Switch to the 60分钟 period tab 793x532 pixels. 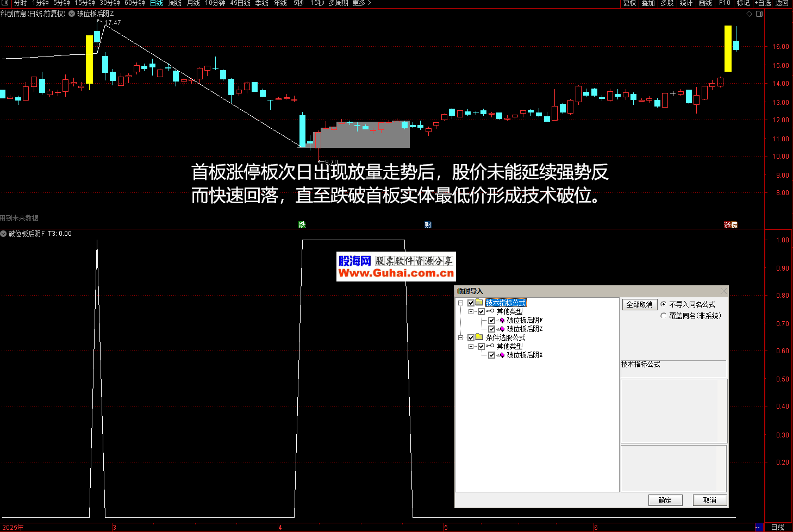pos(135,3)
